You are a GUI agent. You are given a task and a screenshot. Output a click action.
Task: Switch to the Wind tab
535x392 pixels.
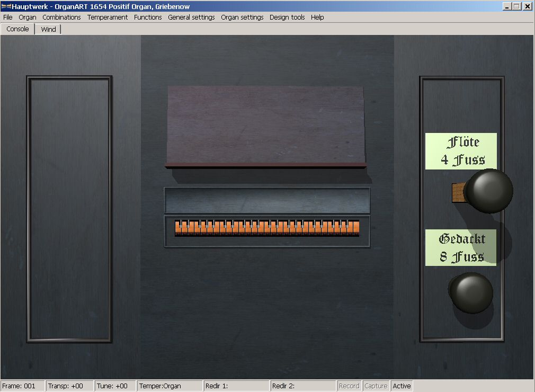48,29
